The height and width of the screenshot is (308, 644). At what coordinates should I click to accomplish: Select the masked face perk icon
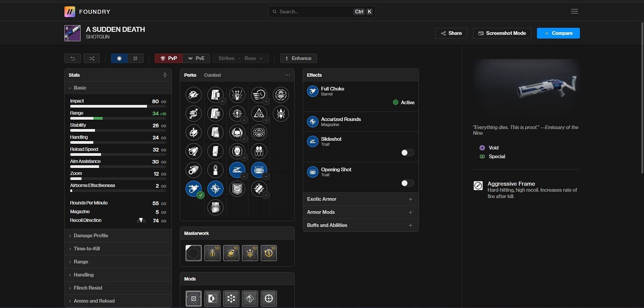point(237,151)
